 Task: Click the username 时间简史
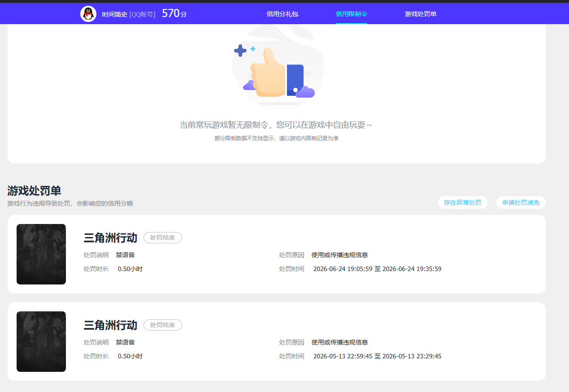pyautogui.click(x=115, y=14)
